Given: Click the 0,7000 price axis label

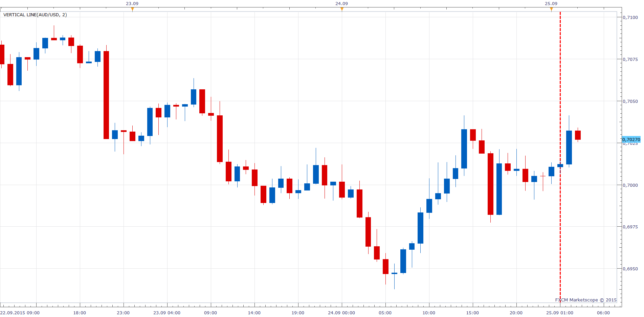Looking at the screenshot, I should 630,185.
